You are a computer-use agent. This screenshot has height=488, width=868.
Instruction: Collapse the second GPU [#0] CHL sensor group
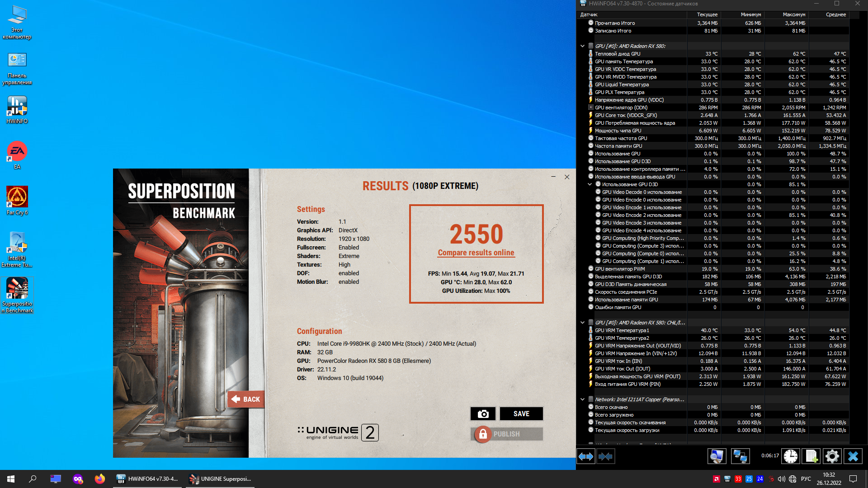[x=582, y=323]
